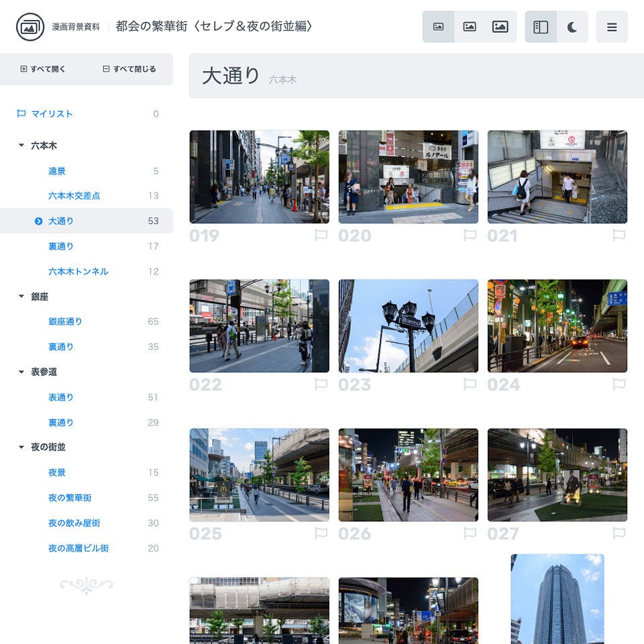The height and width of the screenshot is (644, 644).
Task: Open the station entrance photo 021
Action: click(x=557, y=177)
